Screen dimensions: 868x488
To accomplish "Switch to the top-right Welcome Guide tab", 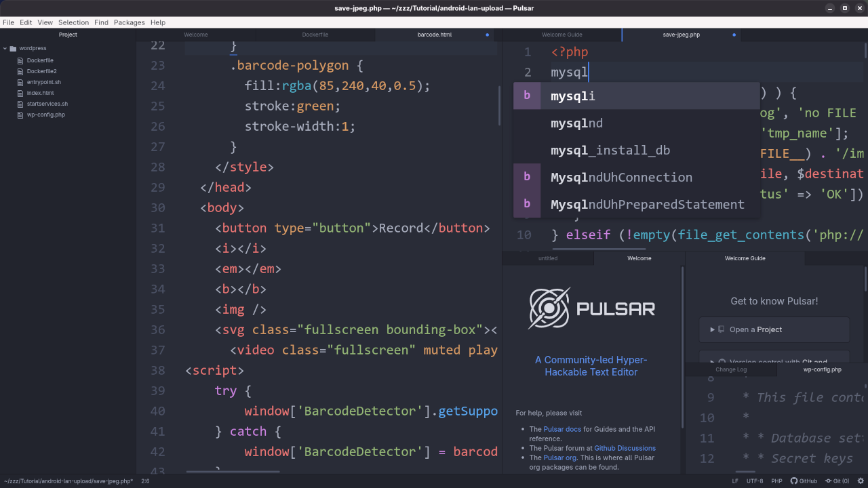I will 562,35.
